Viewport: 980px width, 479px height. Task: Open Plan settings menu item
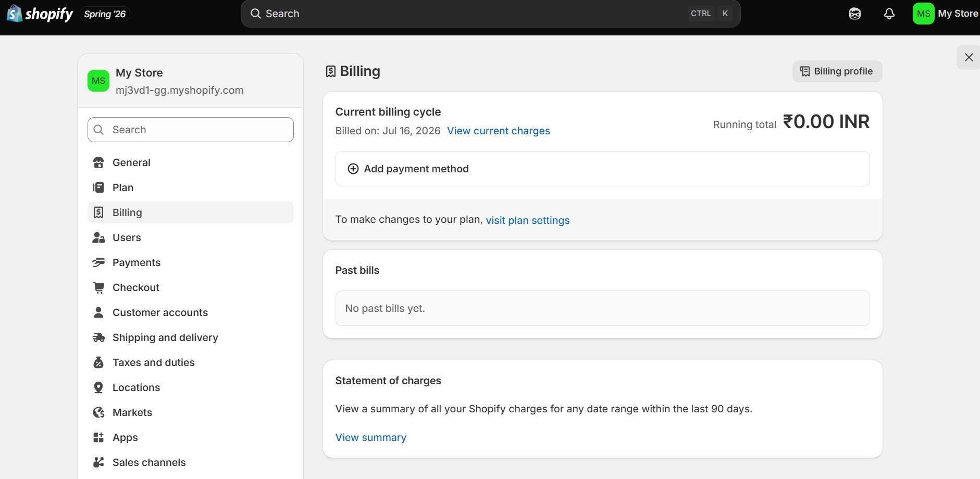[191, 187]
